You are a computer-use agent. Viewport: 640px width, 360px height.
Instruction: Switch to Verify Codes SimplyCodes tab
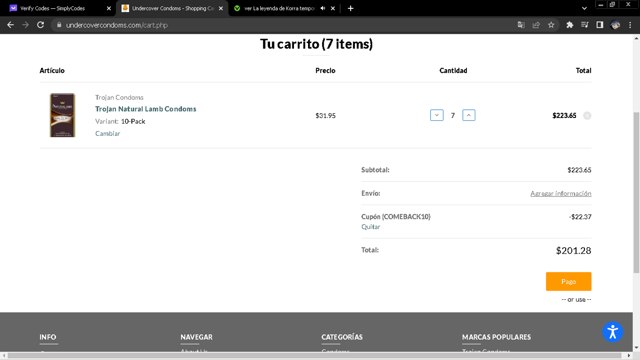pyautogui.click(x=60, y=8)
